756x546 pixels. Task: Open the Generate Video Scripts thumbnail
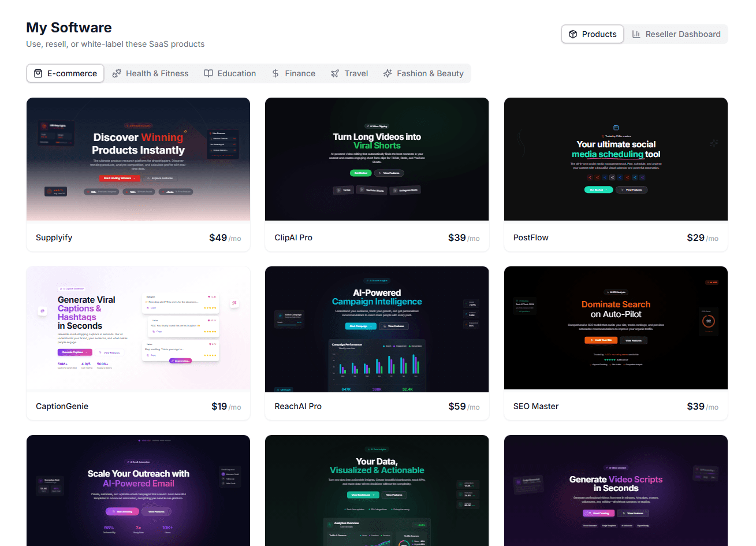[616, 490]
